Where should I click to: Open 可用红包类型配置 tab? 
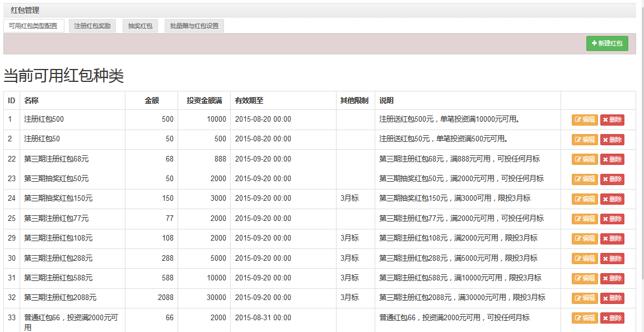click(34, 26)
